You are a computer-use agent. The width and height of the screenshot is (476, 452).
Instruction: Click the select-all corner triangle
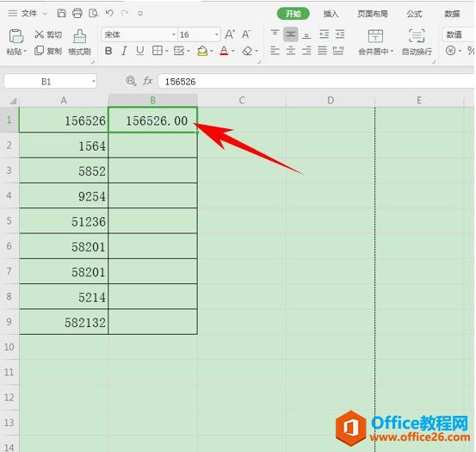[x=13, y=101]
